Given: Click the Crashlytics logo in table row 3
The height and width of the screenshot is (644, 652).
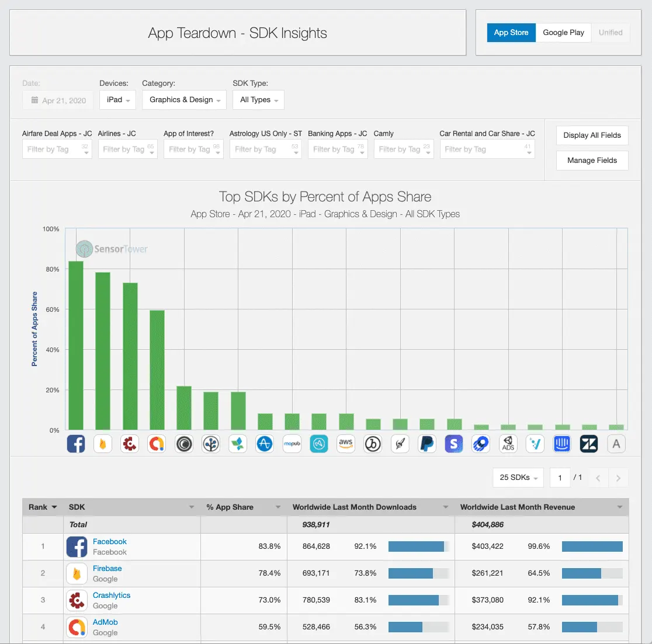Looking at the screenshot, I should [x=77, y=600].
